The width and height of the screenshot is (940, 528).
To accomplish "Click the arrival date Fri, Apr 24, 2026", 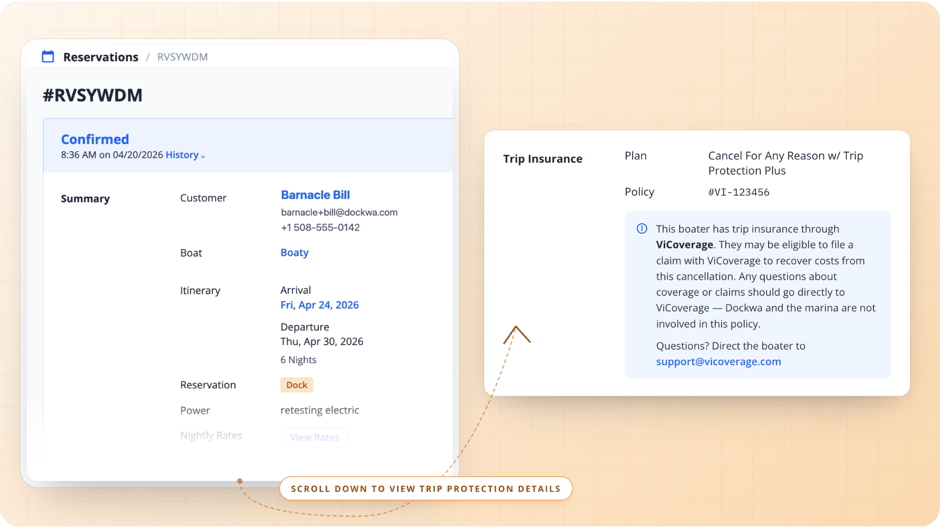I will coord(319,305).
